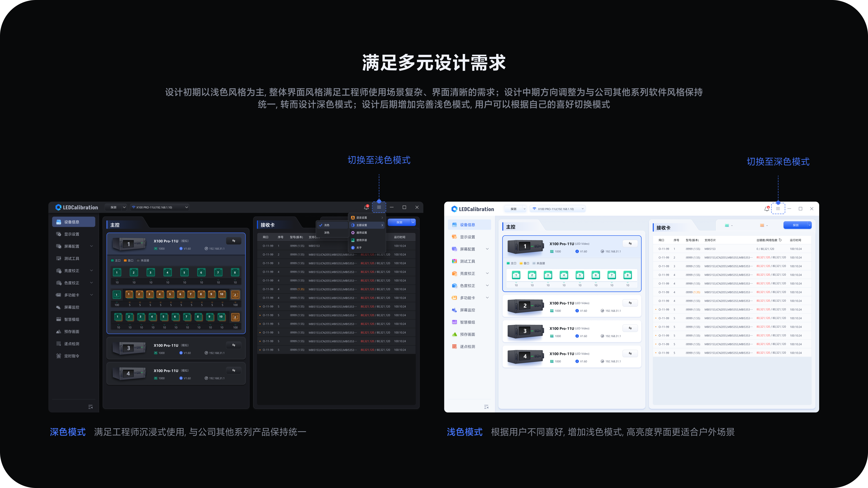This screenshot has height=488, width=868.
Task: Select 设备信息 in light window sidebar
Action: pos(469,225)
